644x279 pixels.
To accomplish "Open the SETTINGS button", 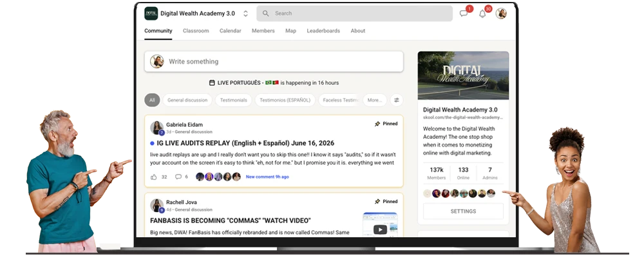I will [x=463, y=212].
